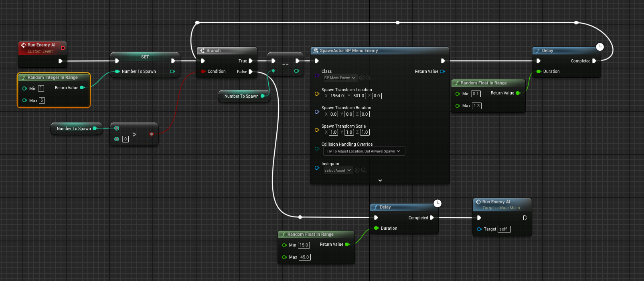Viewport: 644px width, 281px height.
Task: Click the Branch node's False execution pin
Action: coord(251,72)
